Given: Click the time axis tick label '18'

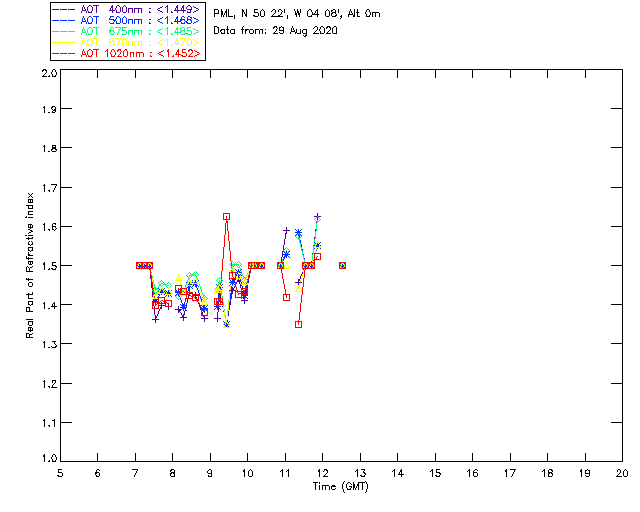Looking at the screenshot, I should 547,473.
